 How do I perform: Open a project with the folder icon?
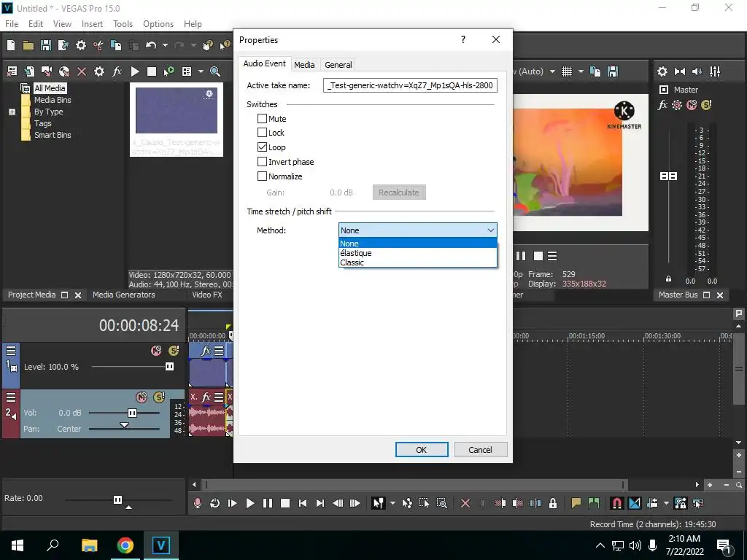coord(28,46)
